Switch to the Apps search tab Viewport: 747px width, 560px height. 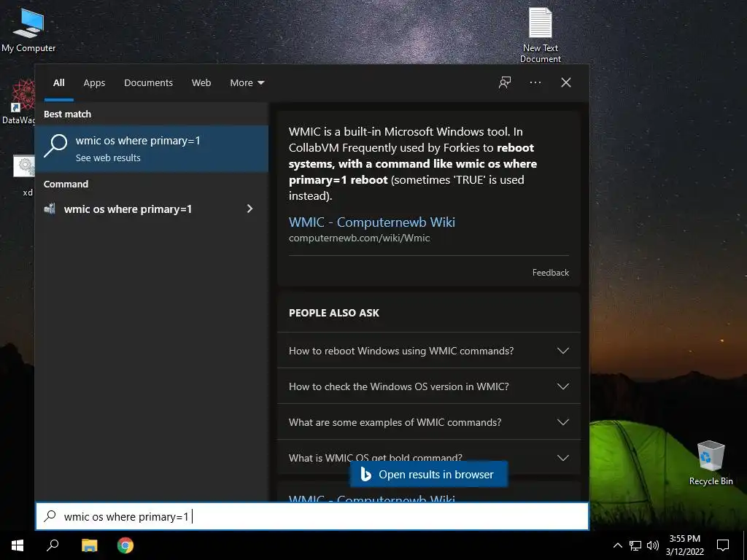pos(94,83)
